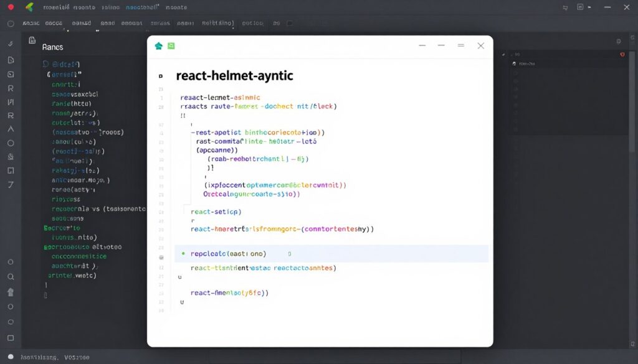Select the "(apceamne))" line in dialog
This screenshot has height=364, width=638.
pos(217,150)
